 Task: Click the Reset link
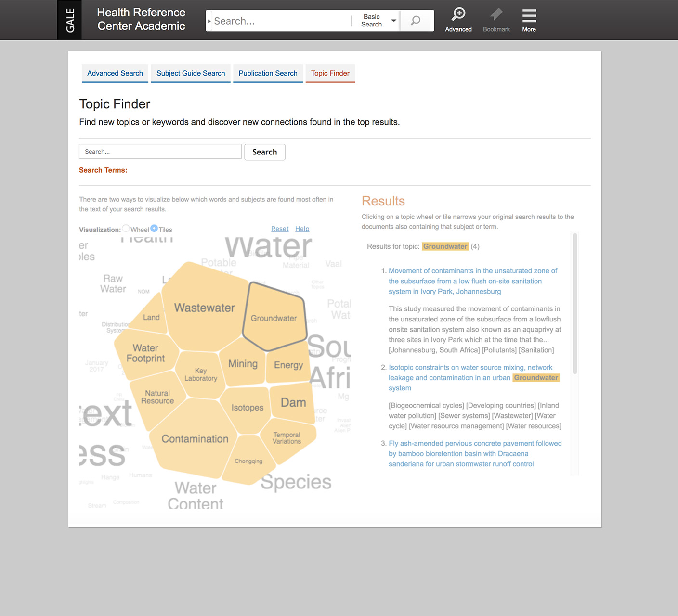pos(280,229)
